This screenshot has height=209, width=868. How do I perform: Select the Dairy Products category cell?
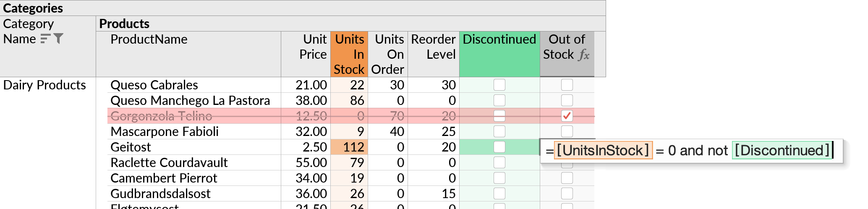pyautogui.click(x=44, y=85)
